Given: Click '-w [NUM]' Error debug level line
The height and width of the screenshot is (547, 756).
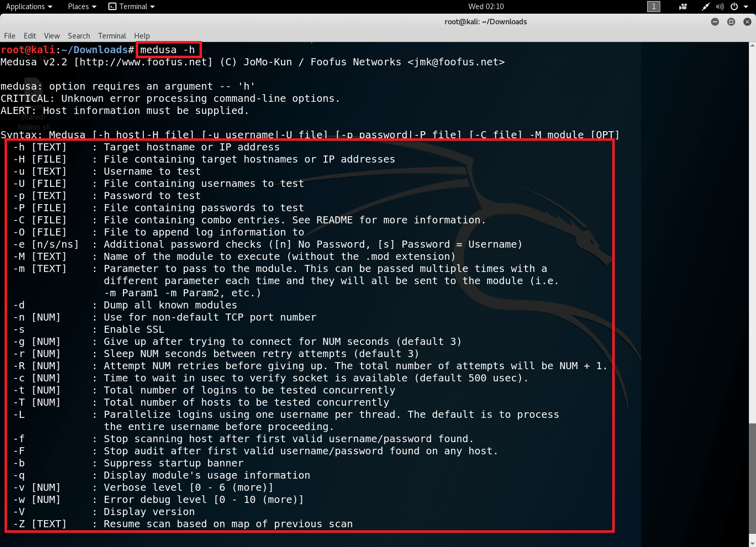Looking at the screenshot, I should click(158, 499).
